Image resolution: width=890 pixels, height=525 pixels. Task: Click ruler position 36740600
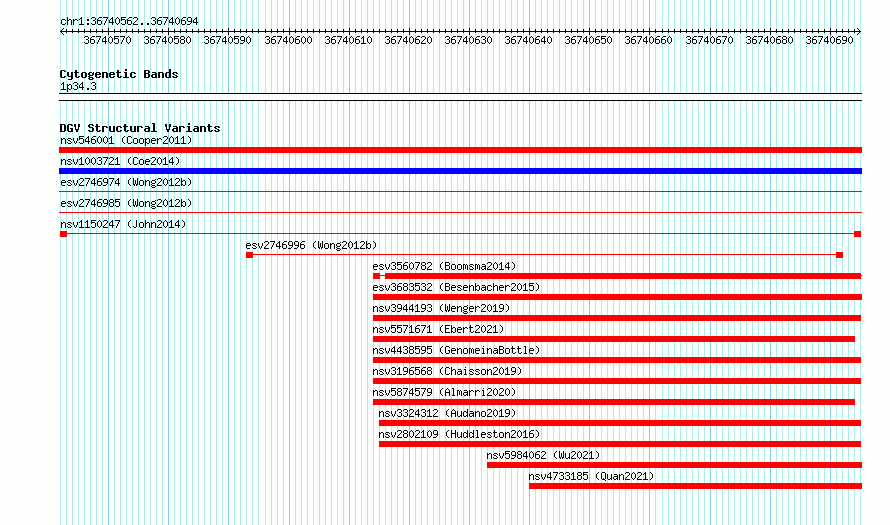288,40
